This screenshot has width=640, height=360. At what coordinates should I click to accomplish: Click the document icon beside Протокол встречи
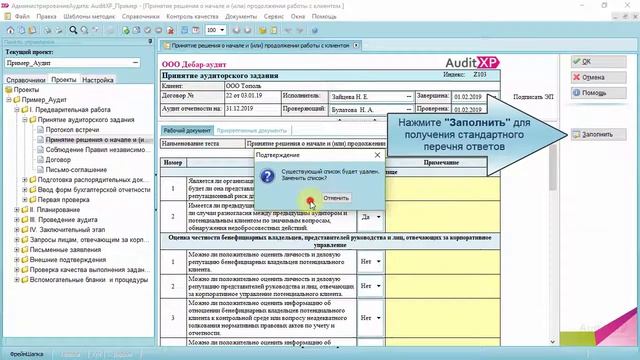(x=40, y=130)
